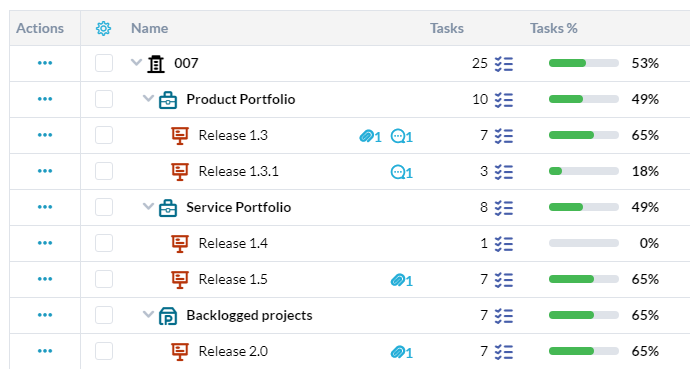Open the Release 1.4 project link
Image resolution: width=690 pixels, height=371 pixels.
(x=233, y=243)
